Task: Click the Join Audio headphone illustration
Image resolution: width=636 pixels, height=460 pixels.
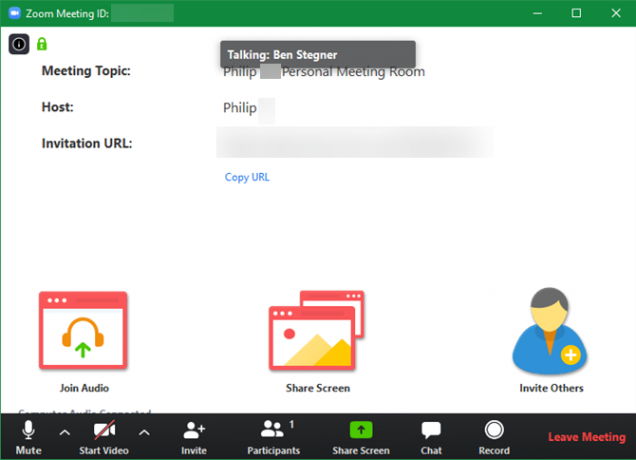Action: click(x=83, y=330)
